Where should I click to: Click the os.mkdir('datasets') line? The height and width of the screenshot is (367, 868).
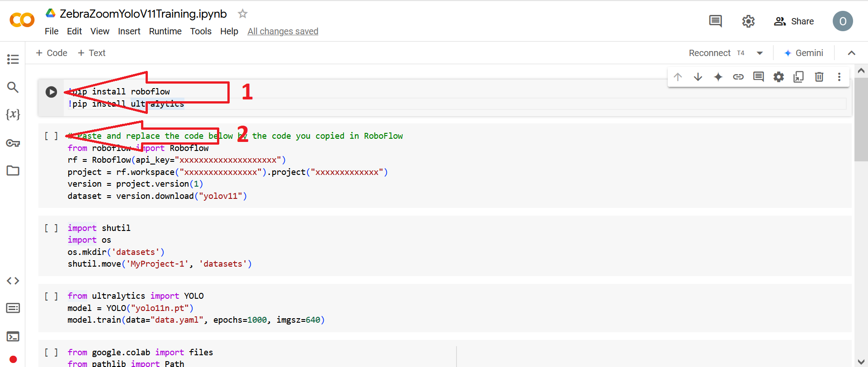116,252
